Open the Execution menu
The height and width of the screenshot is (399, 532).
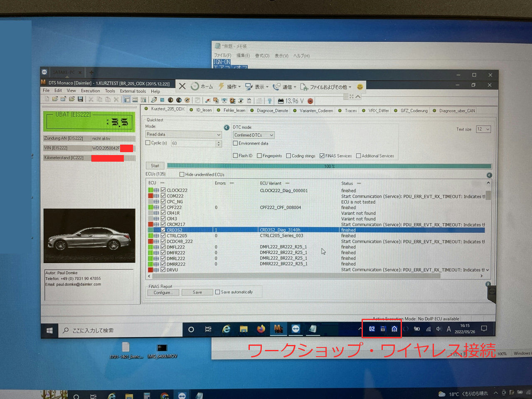[x=91, y=91]
